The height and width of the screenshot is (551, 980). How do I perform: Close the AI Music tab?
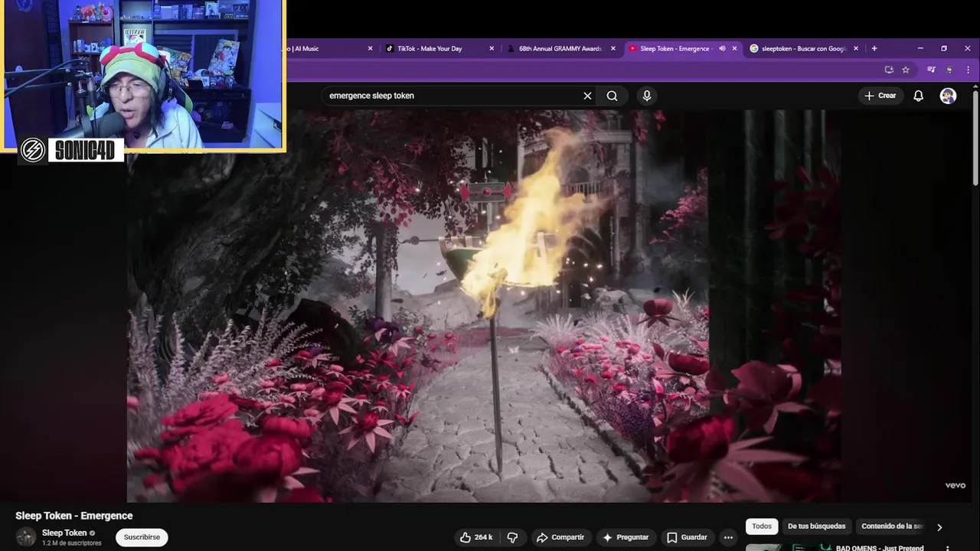pos(370,48)
